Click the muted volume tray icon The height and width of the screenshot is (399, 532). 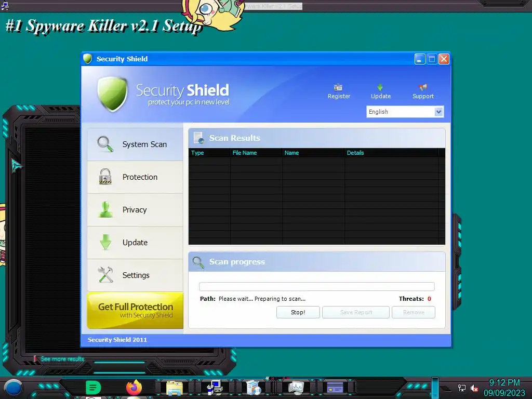[474, 388]
